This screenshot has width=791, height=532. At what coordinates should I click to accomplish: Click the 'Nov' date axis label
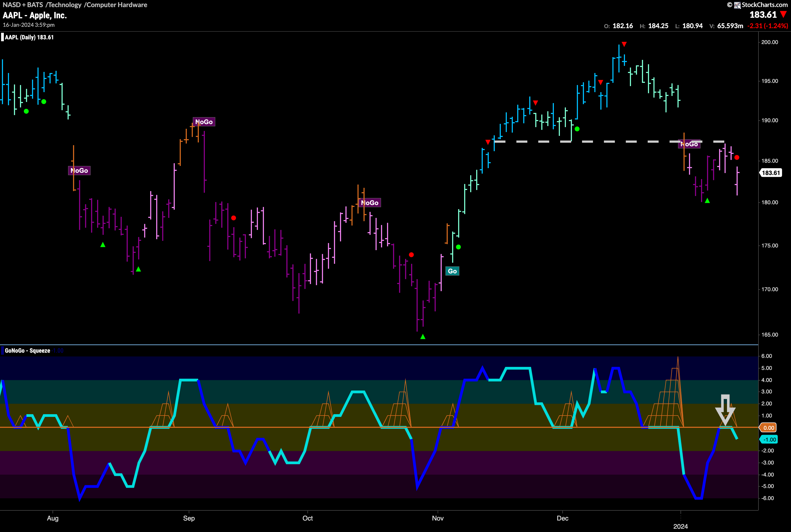pyautogui.click(x=438, y=518)
